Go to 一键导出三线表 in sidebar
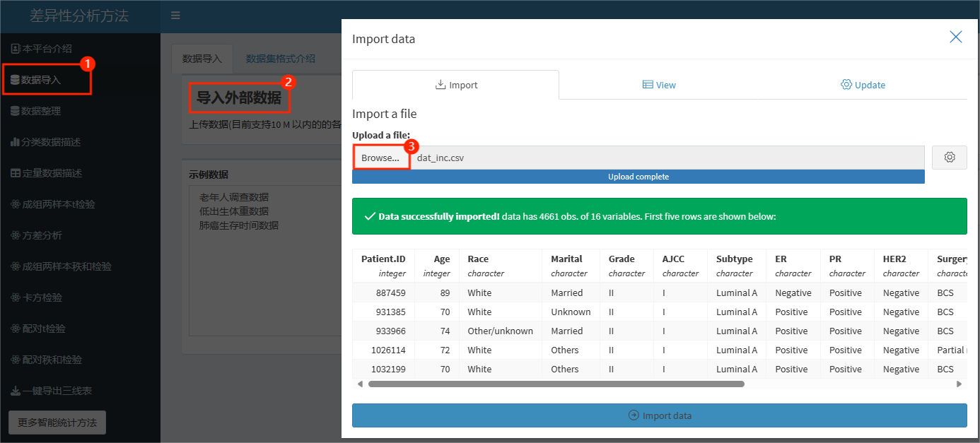This screenshot has height=443, width=980. (x=56, y=391)
